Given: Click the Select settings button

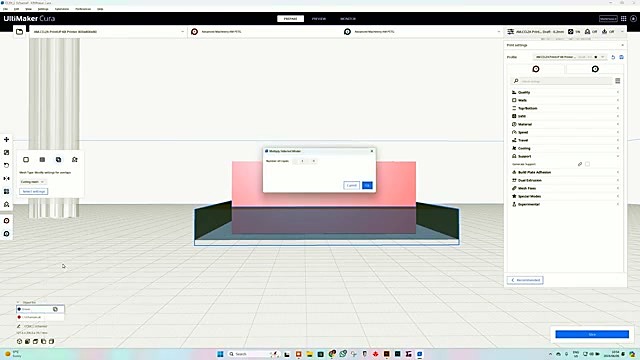Looking at the screenshot, I should pyautogui.click(x=33, y=191).
